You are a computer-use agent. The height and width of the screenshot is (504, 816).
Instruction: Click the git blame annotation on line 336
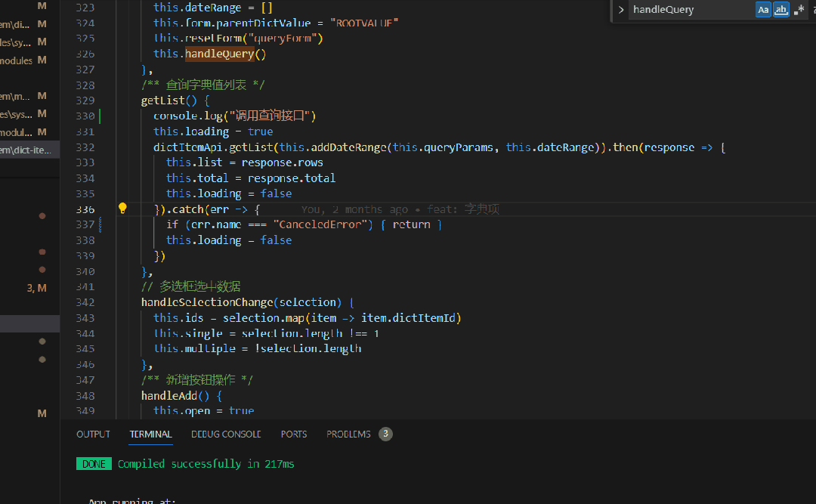pos(400,209)
